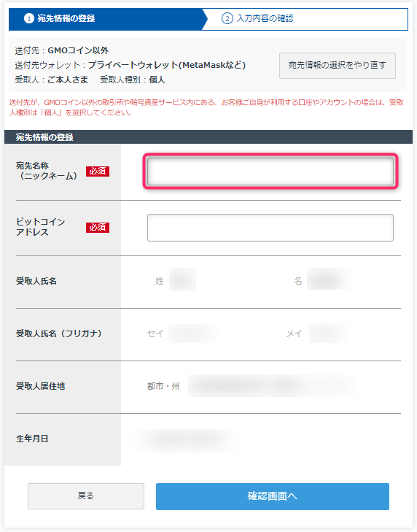
Task: Click the blurred セイ furigana value
Action: [x=193, y=334]
